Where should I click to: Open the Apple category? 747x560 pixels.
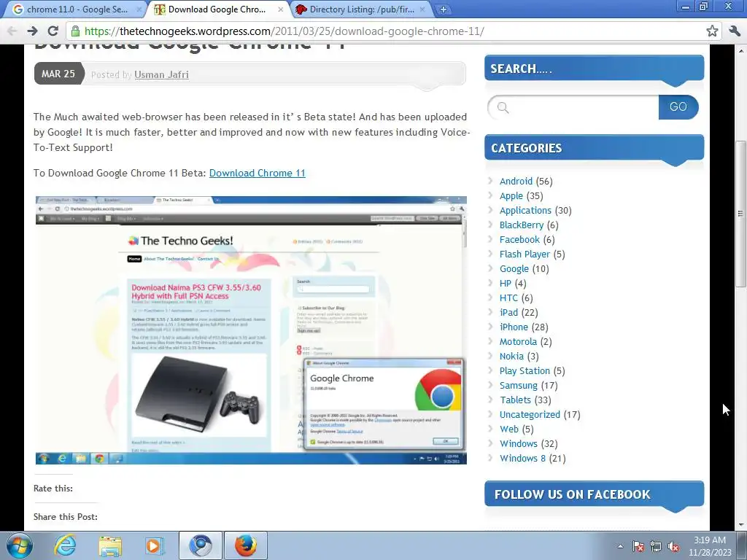[511, 196]
